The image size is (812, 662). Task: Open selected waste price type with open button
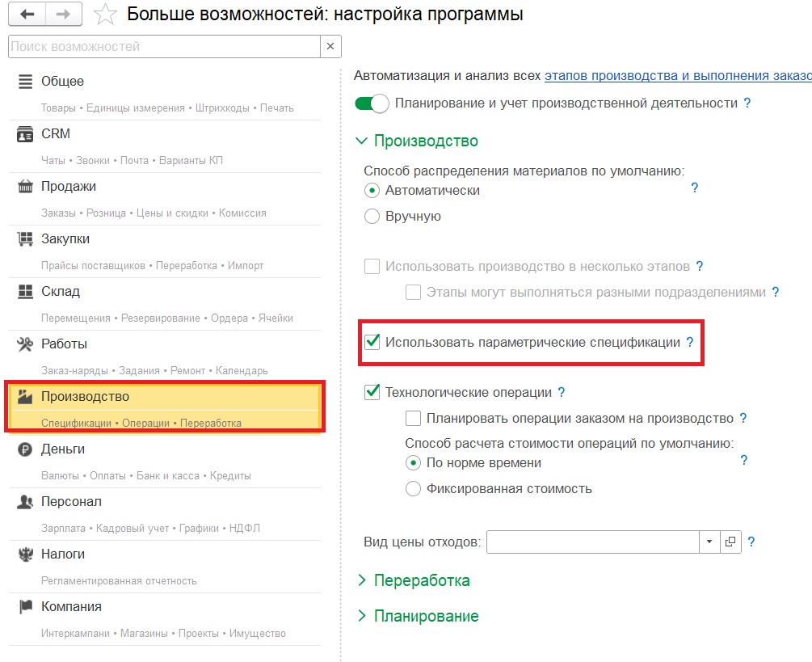pos(730,542)
